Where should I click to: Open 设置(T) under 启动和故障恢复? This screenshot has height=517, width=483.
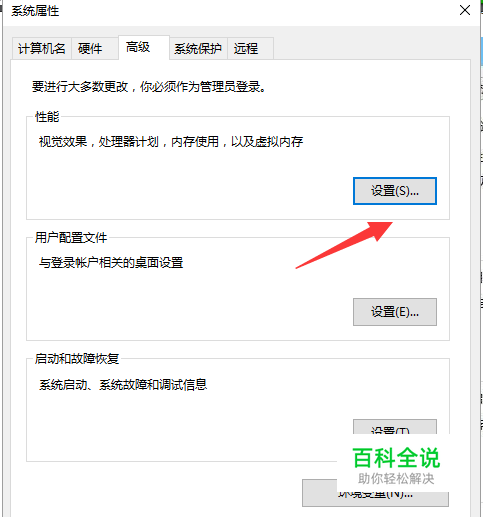[x=395, y=427]
